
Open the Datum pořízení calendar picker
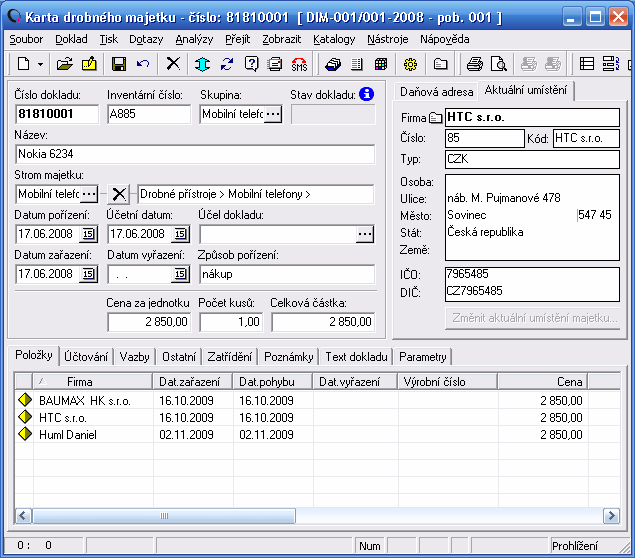click(88, 234)
